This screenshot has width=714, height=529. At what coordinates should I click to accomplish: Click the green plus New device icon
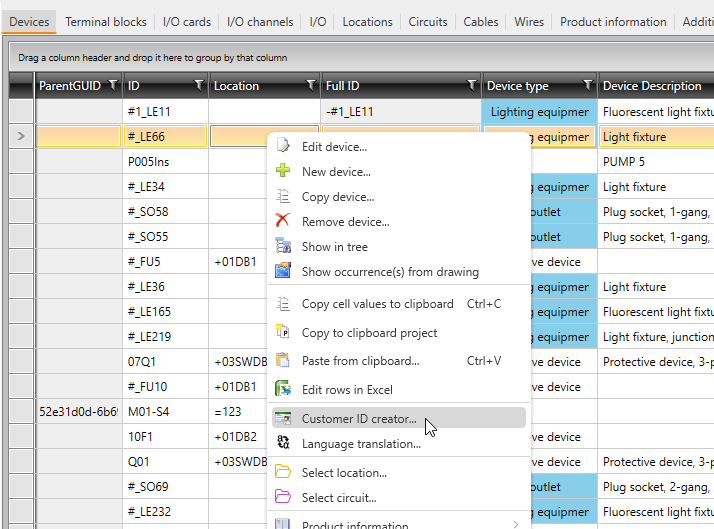283,171
